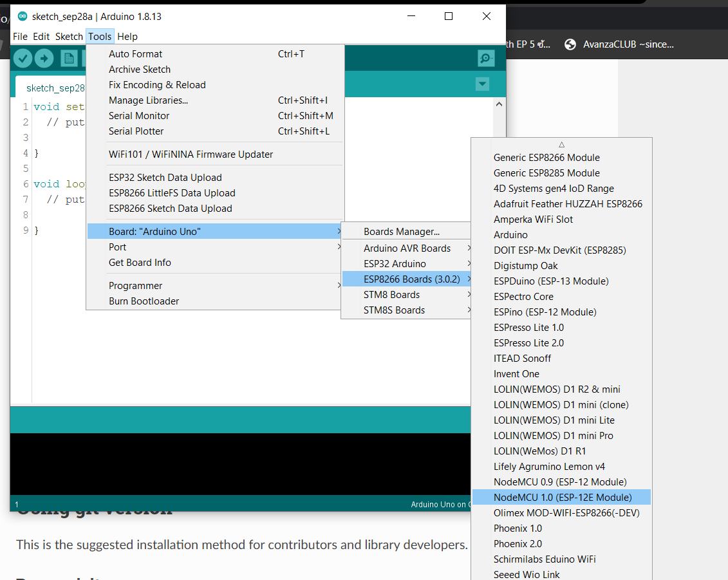Select Arduino in ESP8266 board list
Viewport: 728px width, 580px height.
(561, 234)
